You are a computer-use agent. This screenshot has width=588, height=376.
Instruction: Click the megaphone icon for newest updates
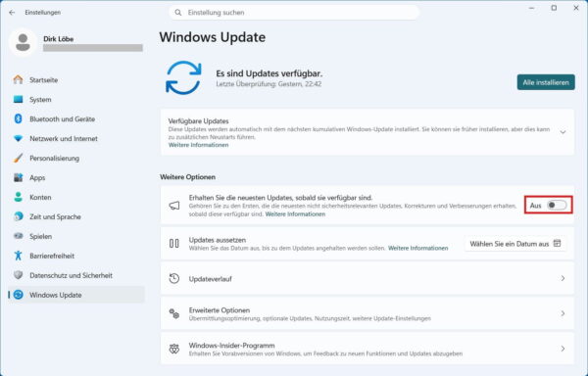pyautogui.click(x=174, y=206)
